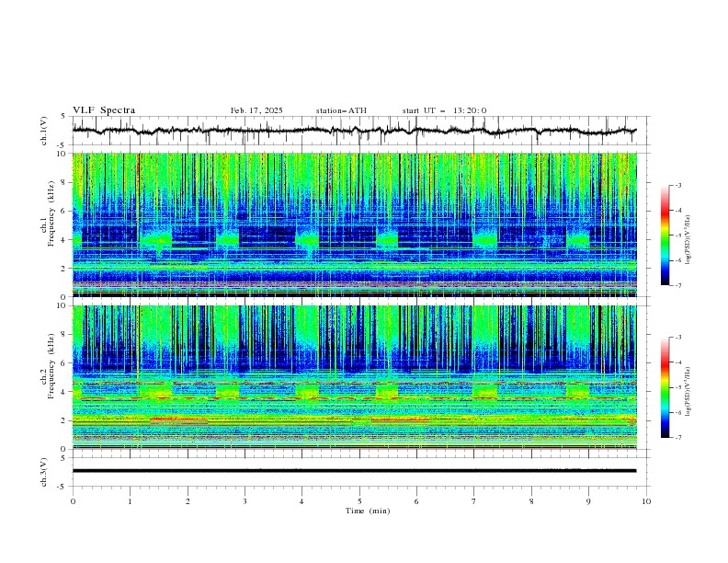Viewport: 728px width, 563px height.
Task: Click the "VLF Spectra" title text
Action: (104, 110)
